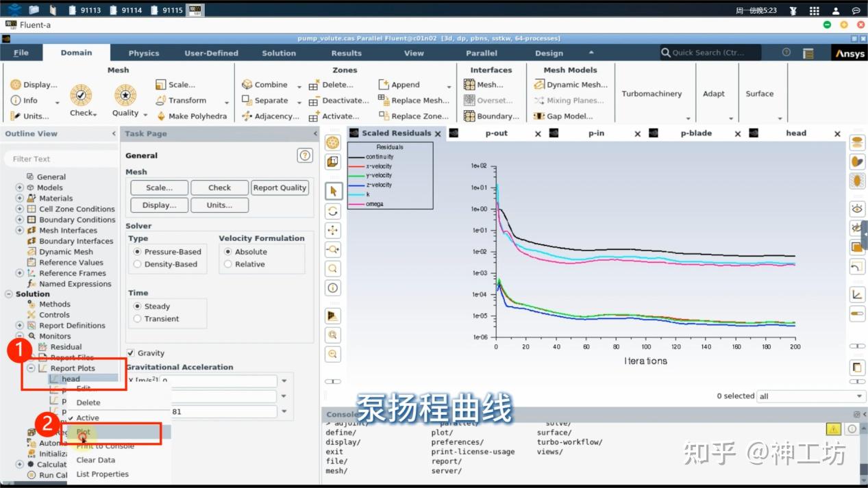Collapse the Solution tree section
868x488 pixels.
pos(9,294)
